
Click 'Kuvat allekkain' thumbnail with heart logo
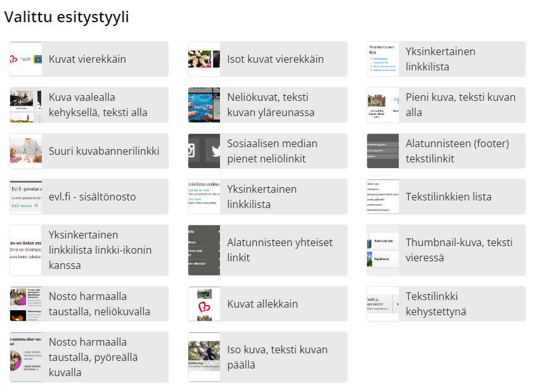click(204, 304)
